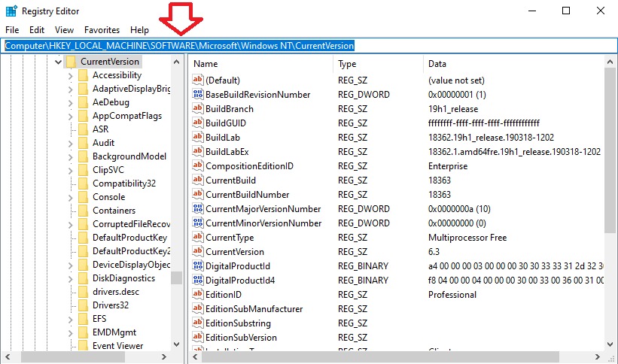Click the Console folder icon
The width and height of the screenshot is (618, 364).
83,196
